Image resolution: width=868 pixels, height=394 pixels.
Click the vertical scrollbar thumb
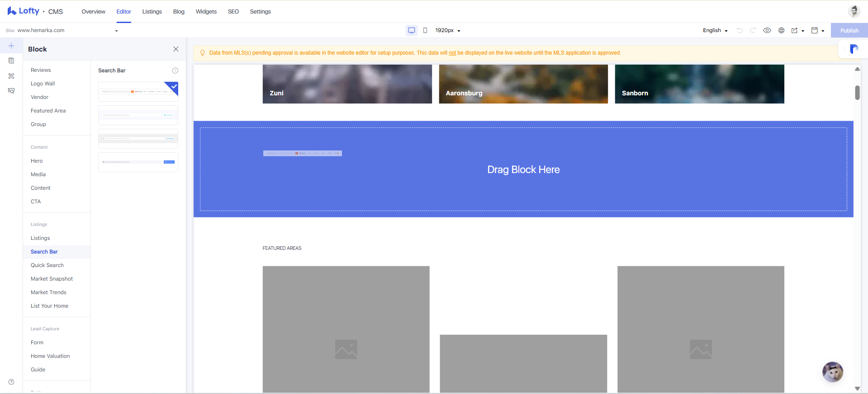[857, 93]
